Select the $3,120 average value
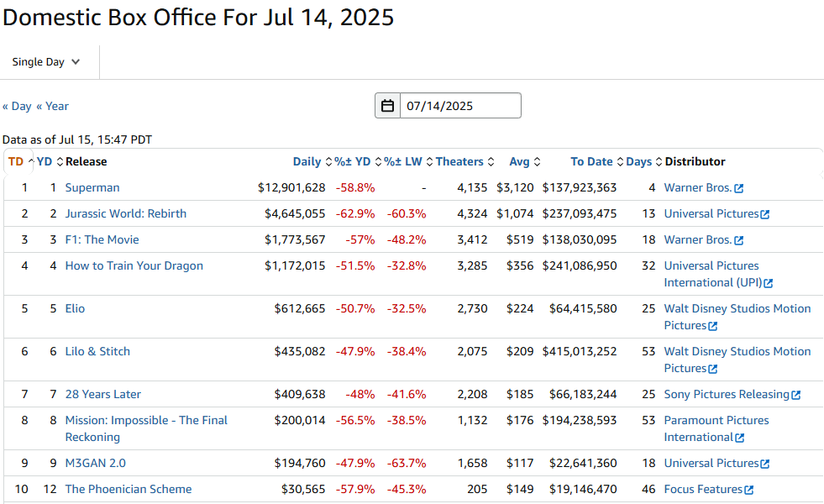The width and height of the screenshot is (824, 504). tap(515, 187)
